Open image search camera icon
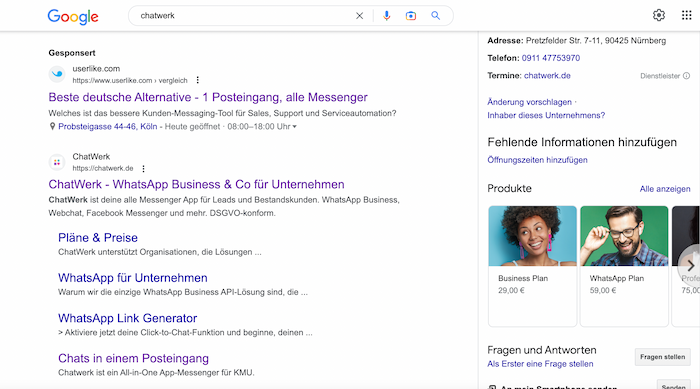This screenshot has height=389, width=700. coord(411,16)
